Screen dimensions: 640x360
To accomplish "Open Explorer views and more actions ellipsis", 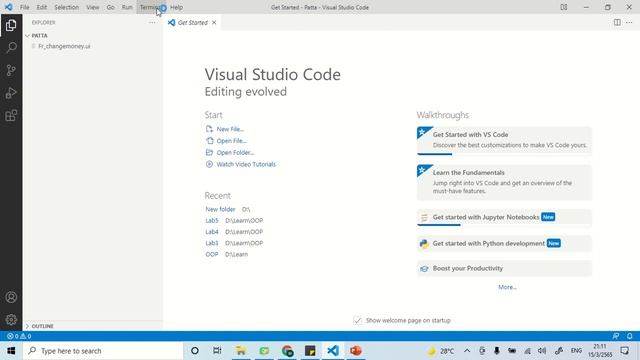I will click(x=152, y=22).
